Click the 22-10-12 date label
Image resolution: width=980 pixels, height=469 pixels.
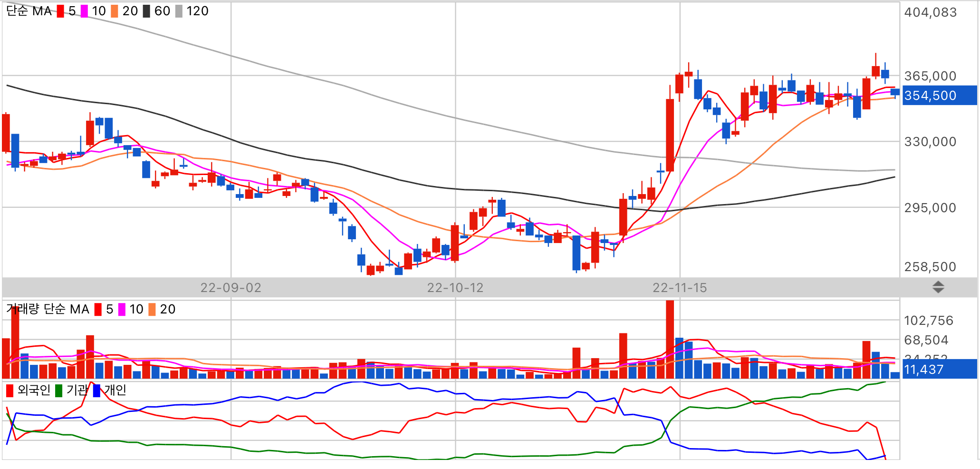point(455,288)
